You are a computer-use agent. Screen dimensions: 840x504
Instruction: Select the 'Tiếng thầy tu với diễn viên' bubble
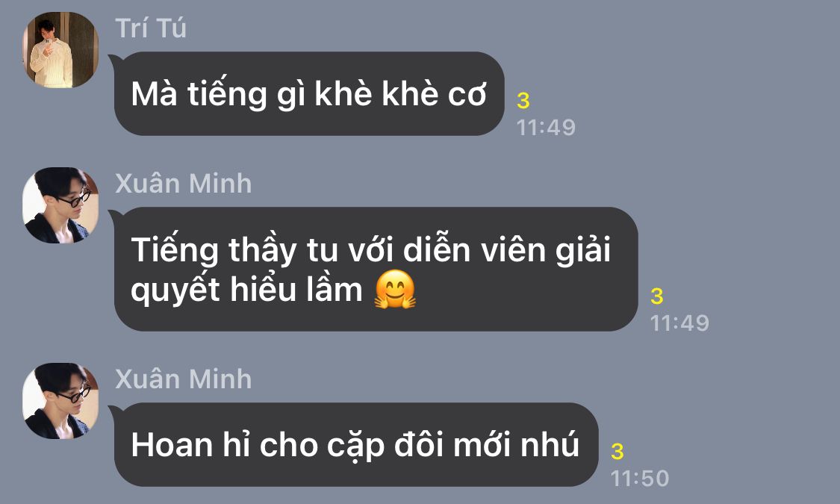(376, 269)
